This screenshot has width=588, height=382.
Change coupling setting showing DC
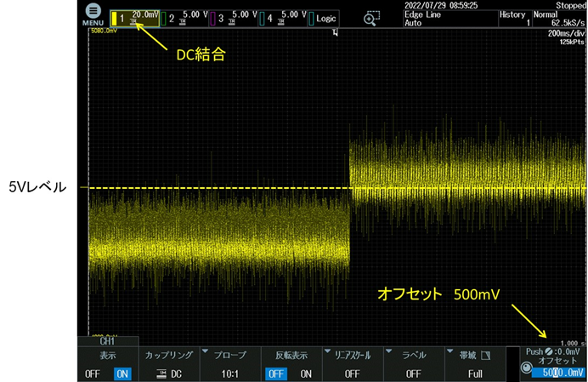coord(169,364)
